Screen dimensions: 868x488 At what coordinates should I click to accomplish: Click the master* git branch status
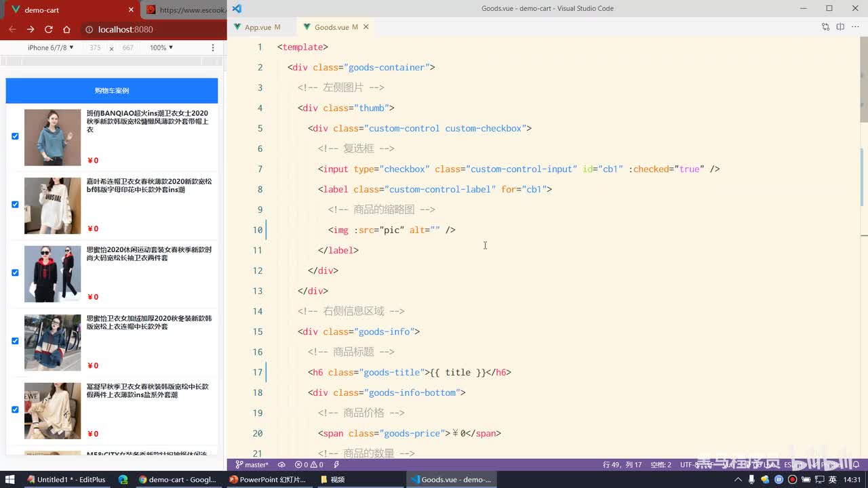pyautogui.click(x=252, y=465)
